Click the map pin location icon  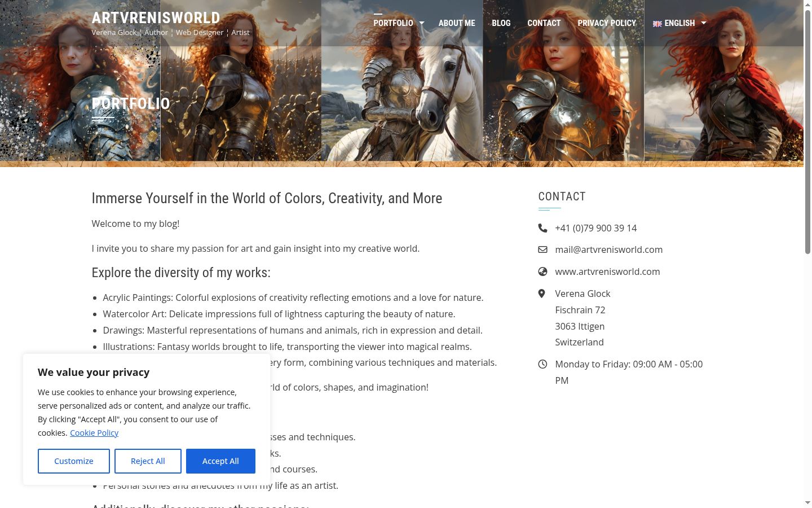point(542,294)
